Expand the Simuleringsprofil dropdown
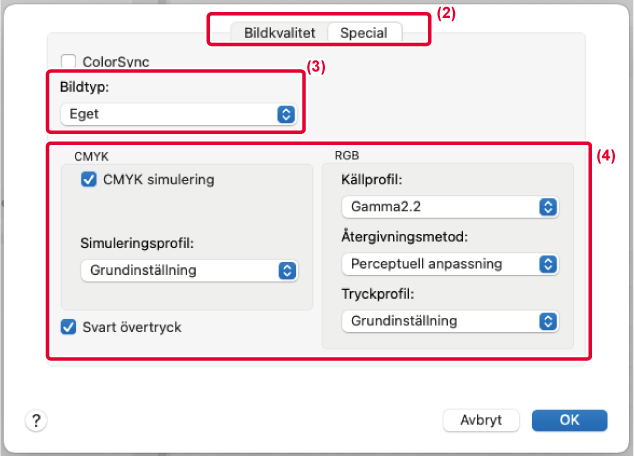634x456 pixels. click(x=189, y=270)
